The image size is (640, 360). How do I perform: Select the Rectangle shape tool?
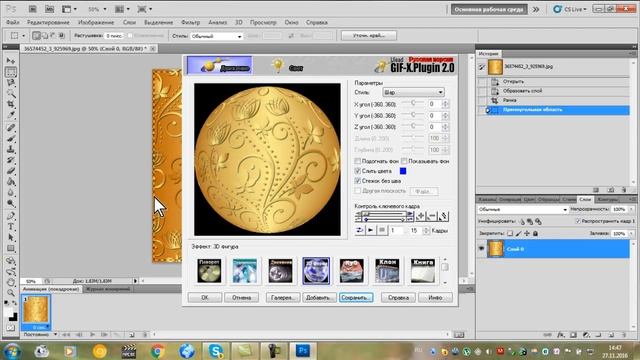[x=11, y=248]
